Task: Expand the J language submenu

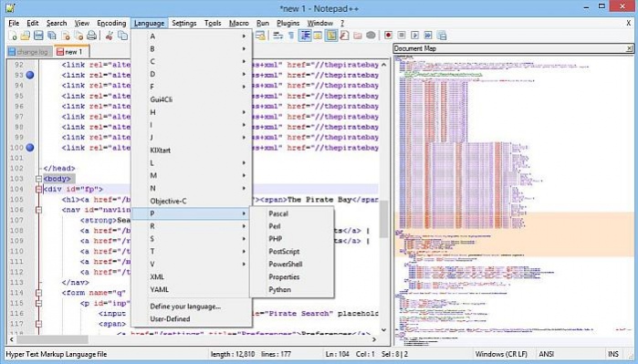Action: (192, 138)
